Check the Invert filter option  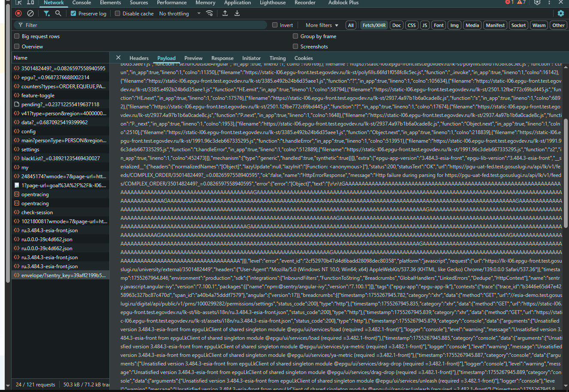tap(275, 25)
